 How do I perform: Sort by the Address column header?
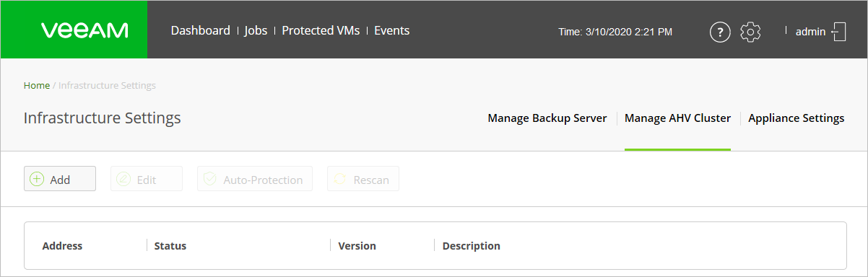[x=62, y=246]
